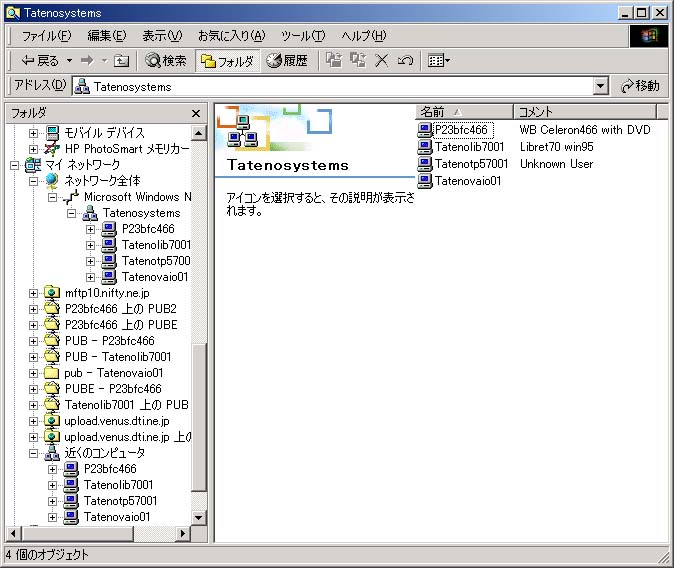
Task: Click the Delete (X) toolbar icon
Action: click(x=381, y=61)
